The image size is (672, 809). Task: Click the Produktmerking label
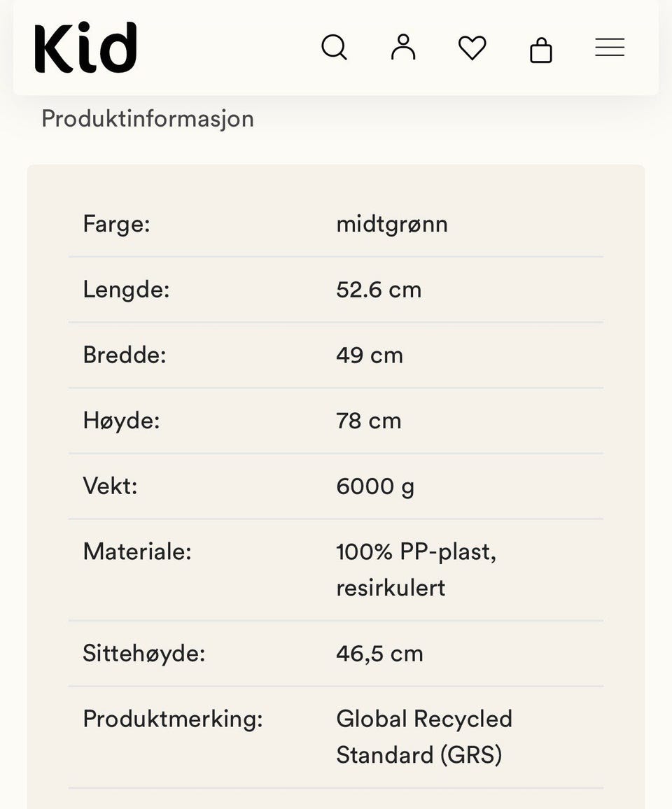[x=172, y=719]
